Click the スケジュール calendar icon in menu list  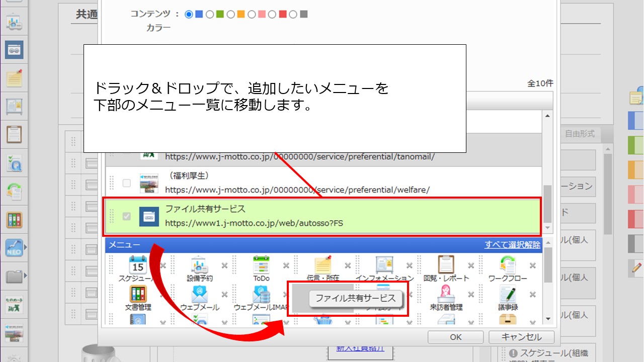pos(138,264)
